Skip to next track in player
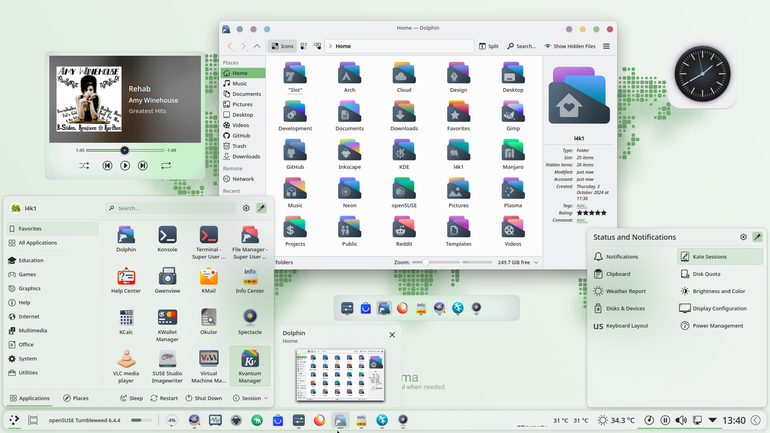 pyautogui.click(x=143, y=166)
